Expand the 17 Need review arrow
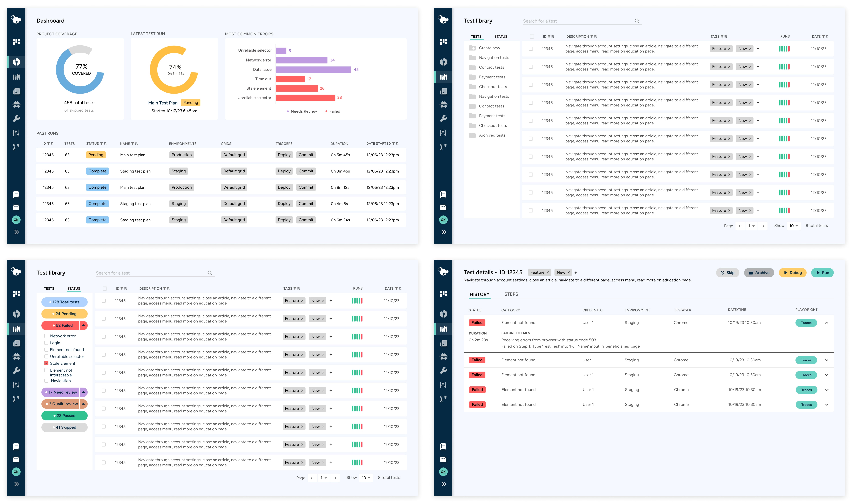852x504 pixels. coord(83,392)
